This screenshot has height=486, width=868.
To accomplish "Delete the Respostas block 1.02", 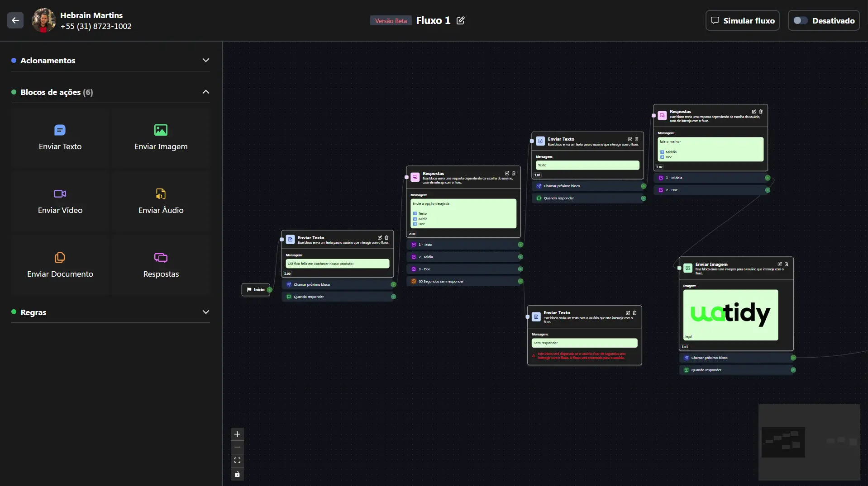I will click(x=761, y=111).
